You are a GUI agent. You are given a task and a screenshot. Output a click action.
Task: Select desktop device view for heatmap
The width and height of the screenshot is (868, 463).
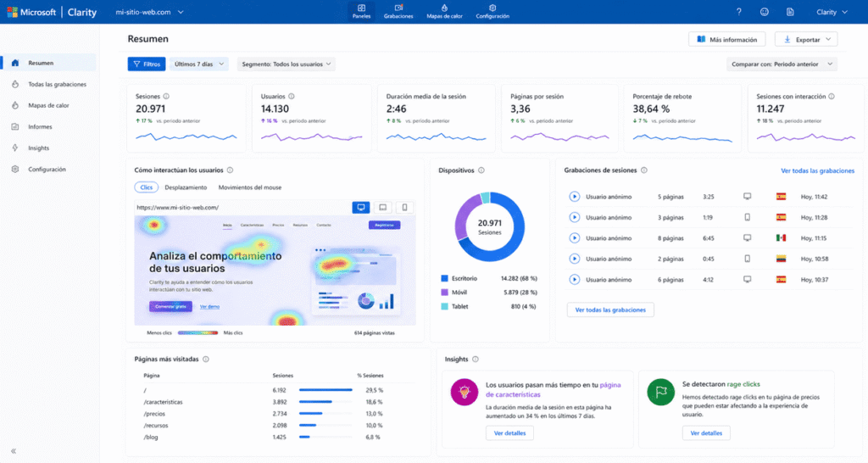(361, 207)
